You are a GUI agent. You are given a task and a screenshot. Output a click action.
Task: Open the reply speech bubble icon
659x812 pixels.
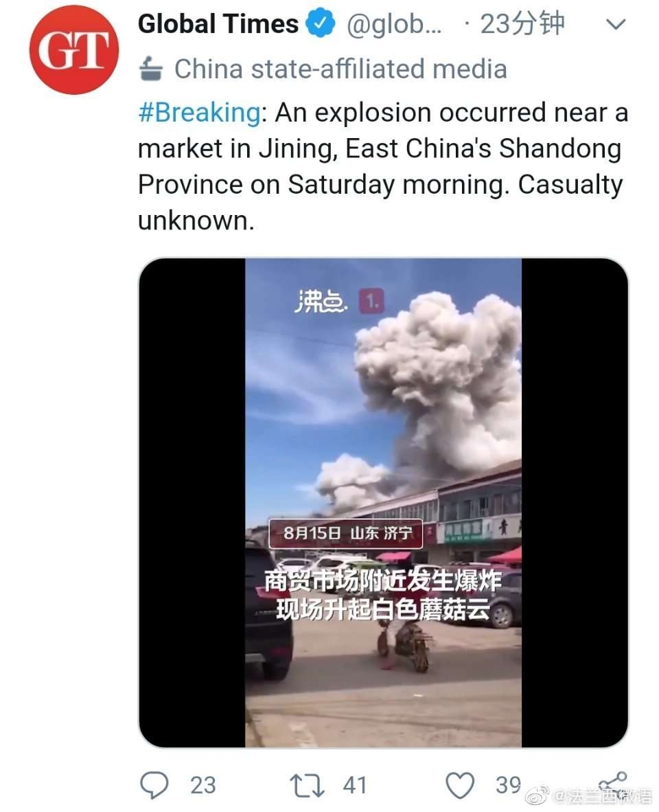(x=154, y=785)
